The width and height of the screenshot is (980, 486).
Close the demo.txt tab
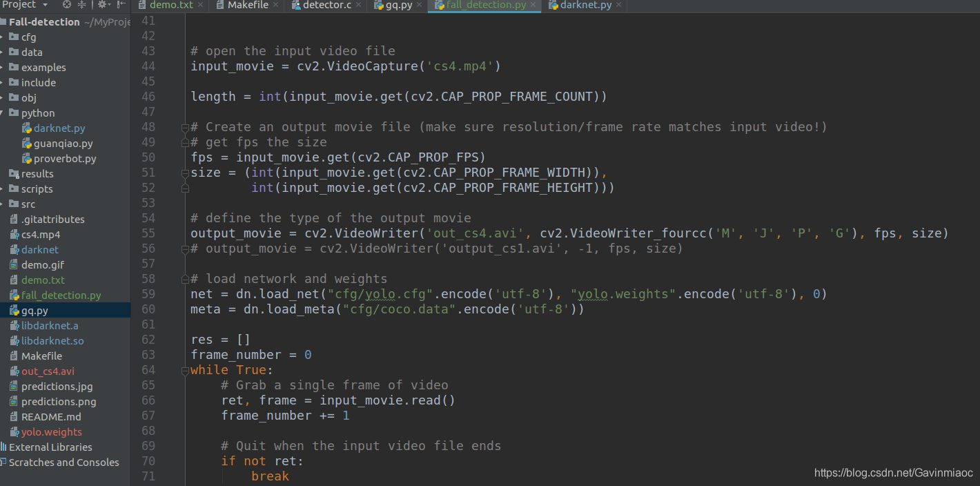coord(201,5)
